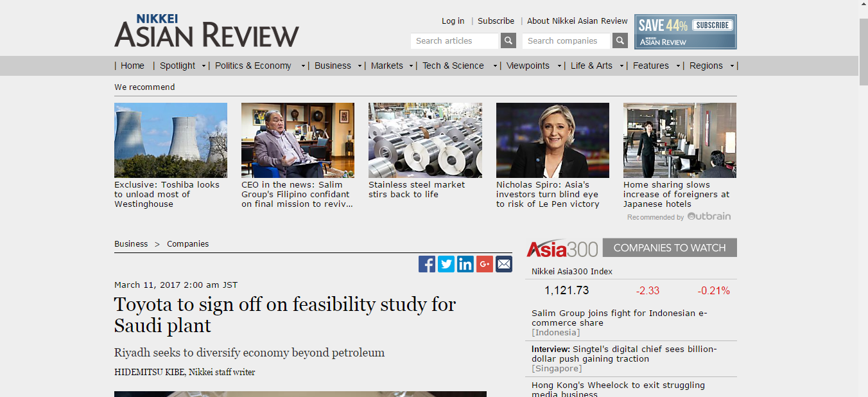
Task: Click the Singapore region tag
Action: pyautogui.click(x=557, y=369)
